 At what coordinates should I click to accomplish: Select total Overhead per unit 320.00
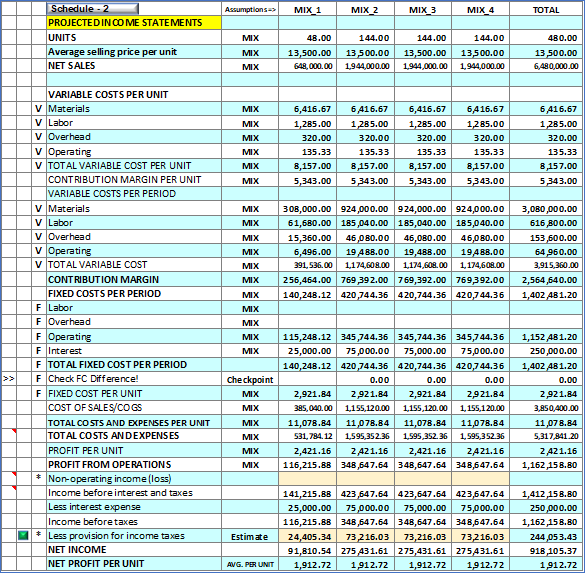(546, 138)
